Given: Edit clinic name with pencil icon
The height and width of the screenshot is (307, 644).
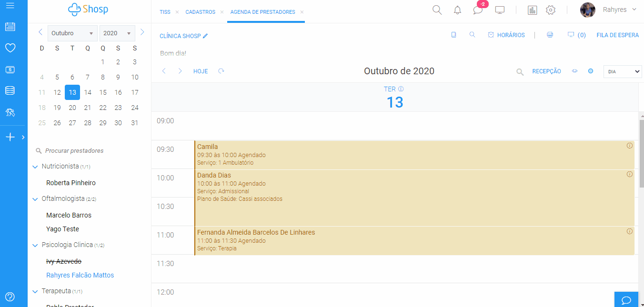Looking at the screenshot, I should 205,36.
